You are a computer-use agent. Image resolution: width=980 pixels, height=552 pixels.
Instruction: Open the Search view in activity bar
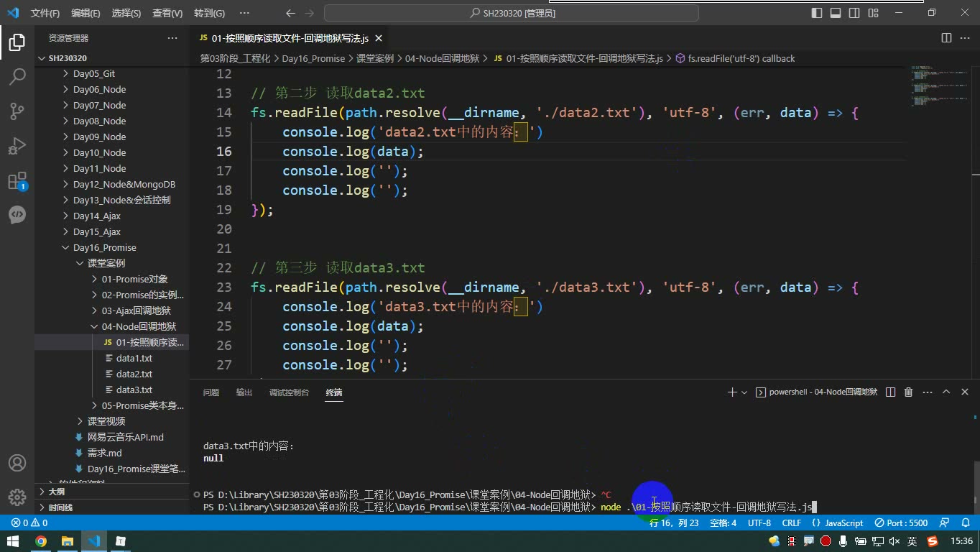coord(17,77)
